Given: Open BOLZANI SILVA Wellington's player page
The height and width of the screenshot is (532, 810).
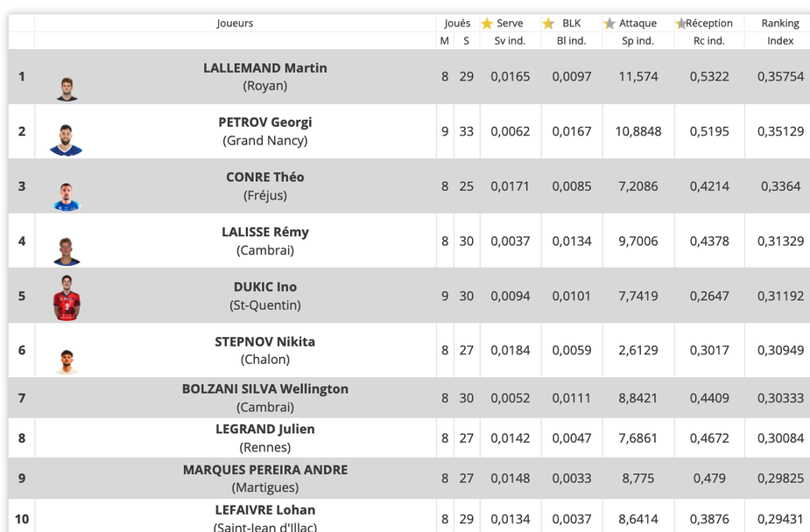Looking at the screenshot, I should tap(265, 389).
